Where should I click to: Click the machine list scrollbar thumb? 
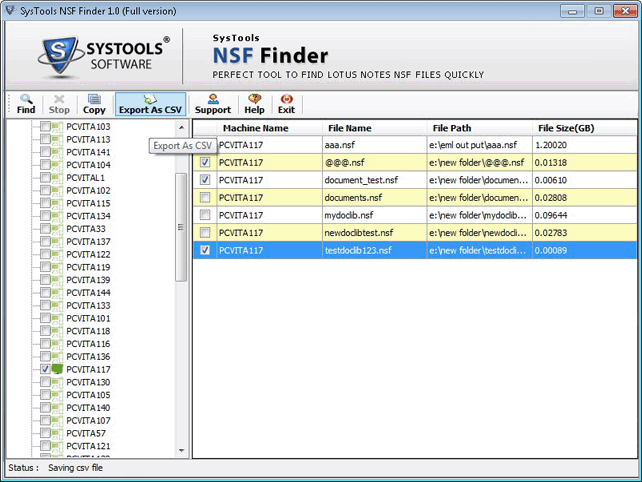click(181, 227)
